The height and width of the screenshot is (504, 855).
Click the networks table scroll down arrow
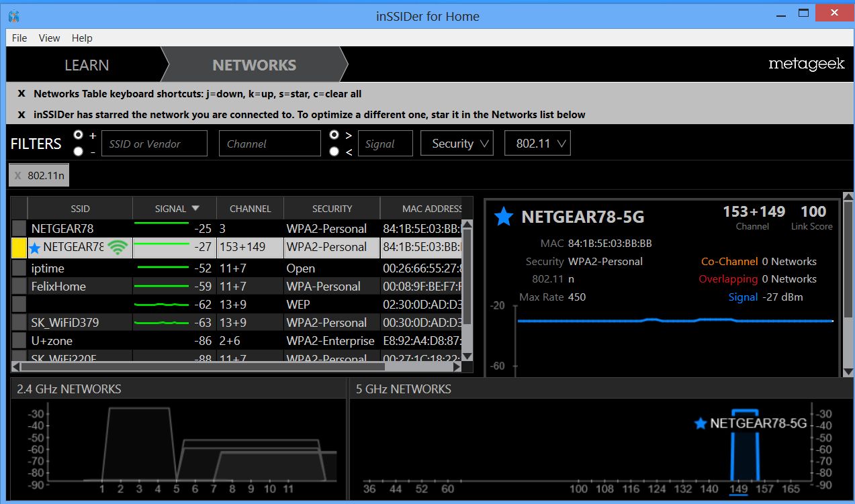coord(468,356)
